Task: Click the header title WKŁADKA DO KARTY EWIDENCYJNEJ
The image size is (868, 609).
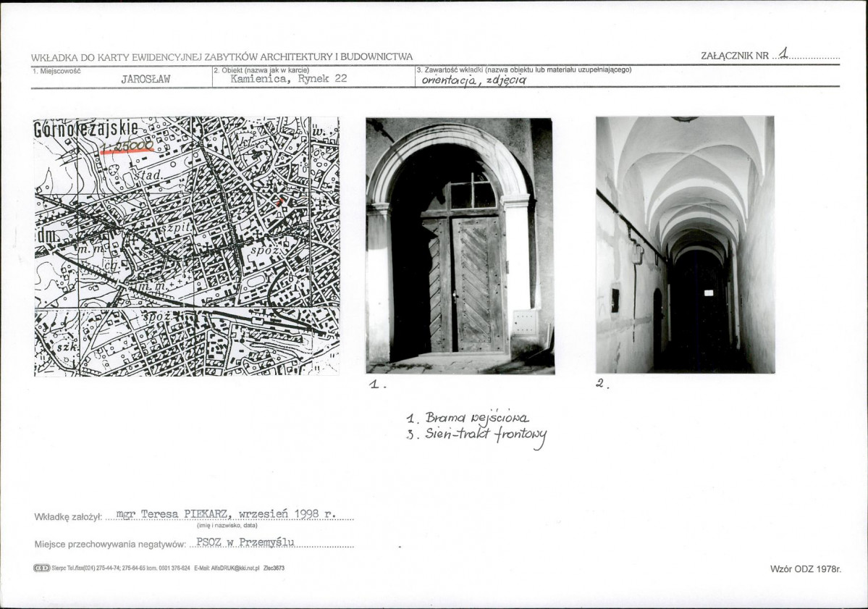Action: coord(222,56)
